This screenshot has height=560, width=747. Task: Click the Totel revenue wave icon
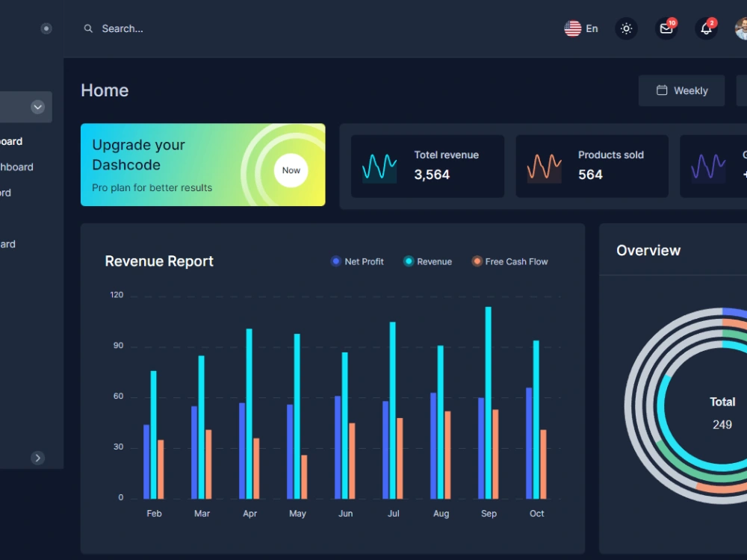coord(379,167)
